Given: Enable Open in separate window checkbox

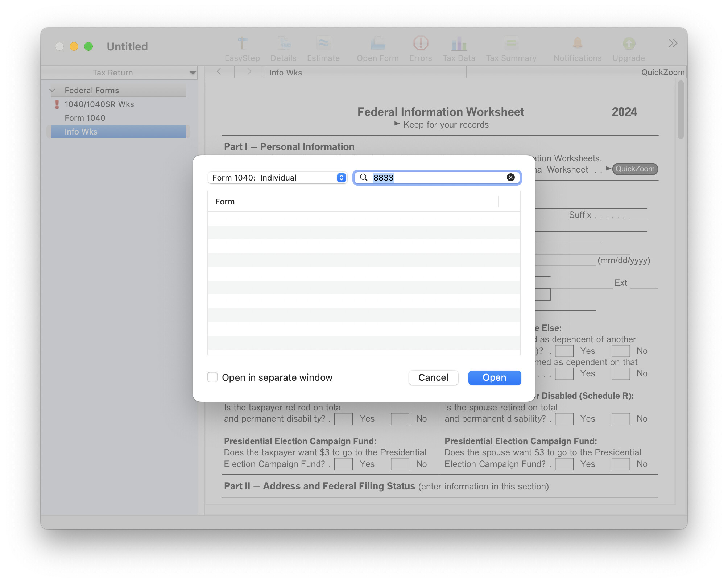Looking at the screenshot, I should tap(212, 377).
